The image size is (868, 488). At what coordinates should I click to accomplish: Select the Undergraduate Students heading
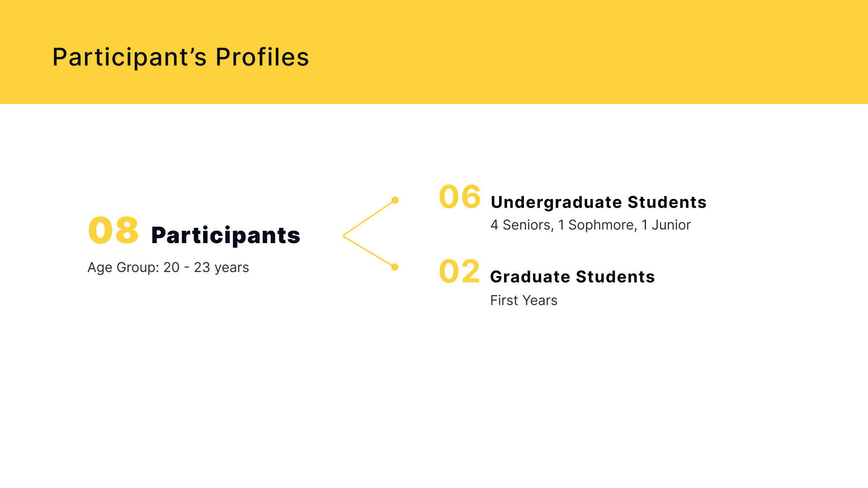(x=599, y=202)
